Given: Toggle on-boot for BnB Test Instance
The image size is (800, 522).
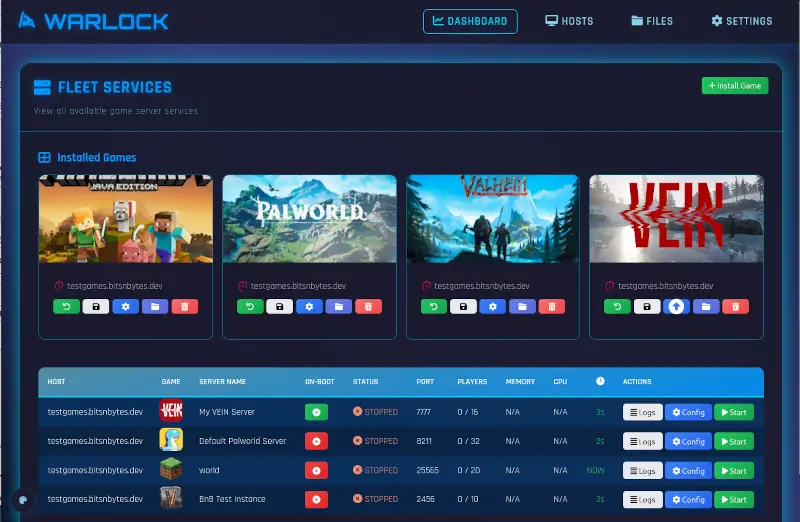Looking at the screenshot, I should (x=316, y=500).
